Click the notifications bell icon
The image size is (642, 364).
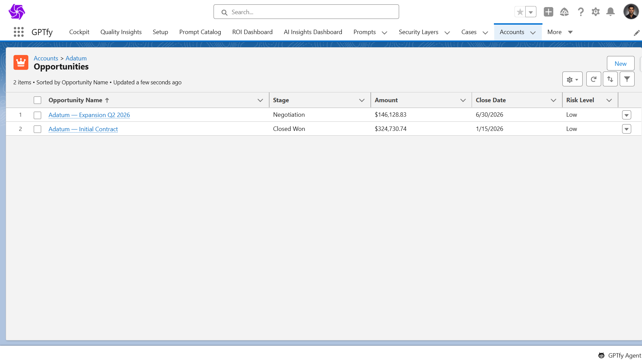coord(610,12)
